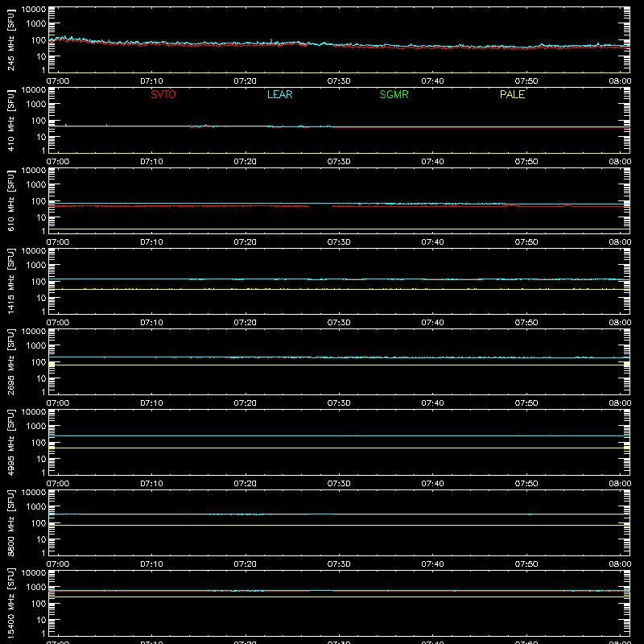This screenshot has width=644, height=644.
Task: Click the 10 y-tick of the 4995 MHz plot
Action: (x=41, y=459)
